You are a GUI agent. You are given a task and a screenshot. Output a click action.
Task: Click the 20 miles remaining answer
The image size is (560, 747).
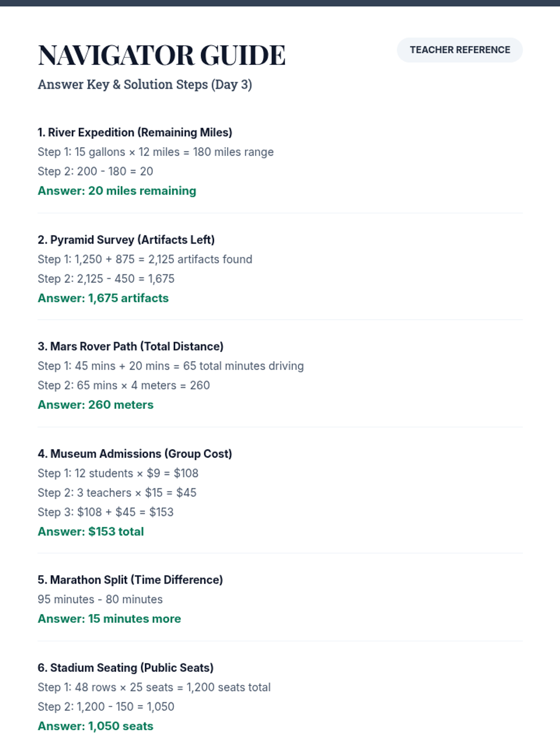pos(117,191)
